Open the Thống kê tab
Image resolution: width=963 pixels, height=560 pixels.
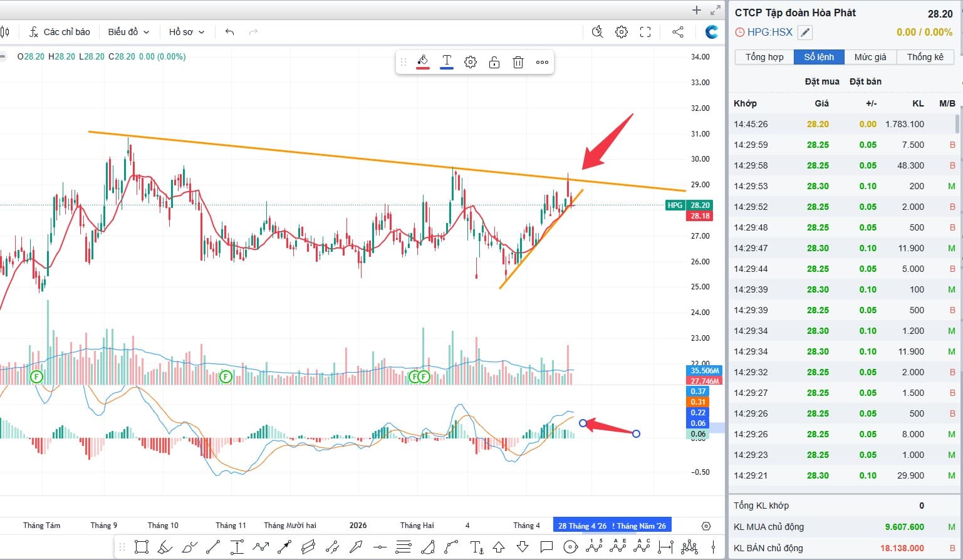click(x=925, y=57)
